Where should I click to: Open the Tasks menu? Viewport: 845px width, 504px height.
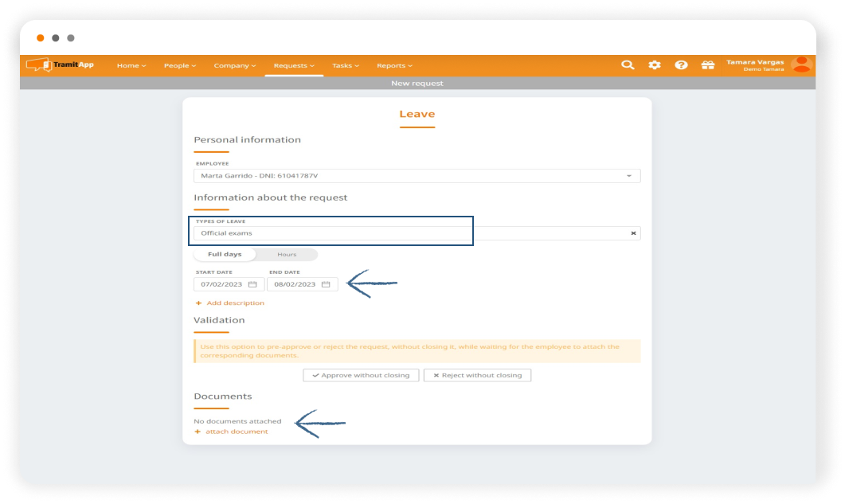346,65
